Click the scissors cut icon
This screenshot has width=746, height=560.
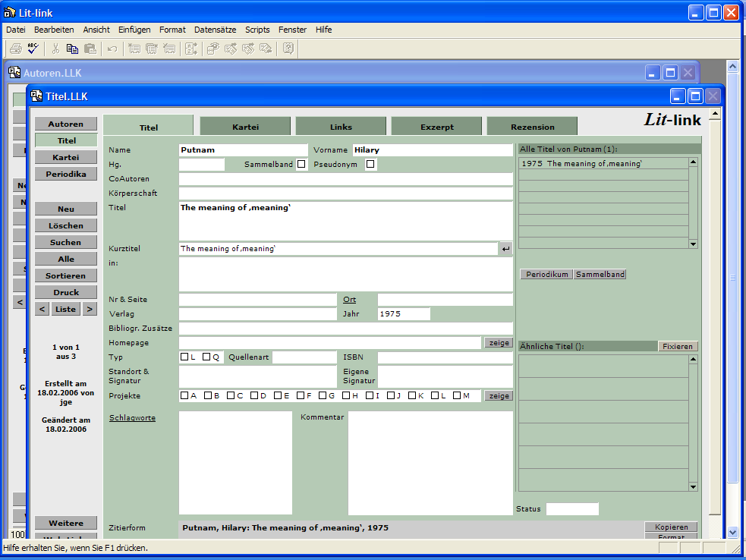(55, 49)
